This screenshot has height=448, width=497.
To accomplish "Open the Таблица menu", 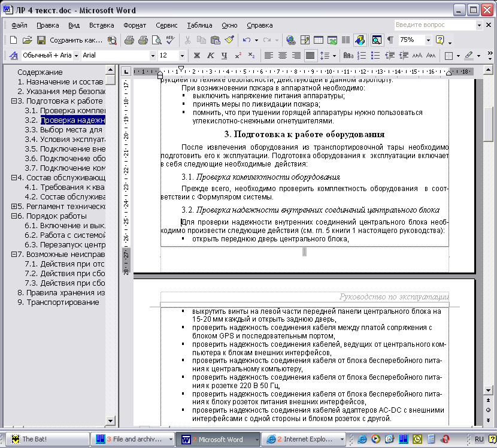I will pos(199,25).
